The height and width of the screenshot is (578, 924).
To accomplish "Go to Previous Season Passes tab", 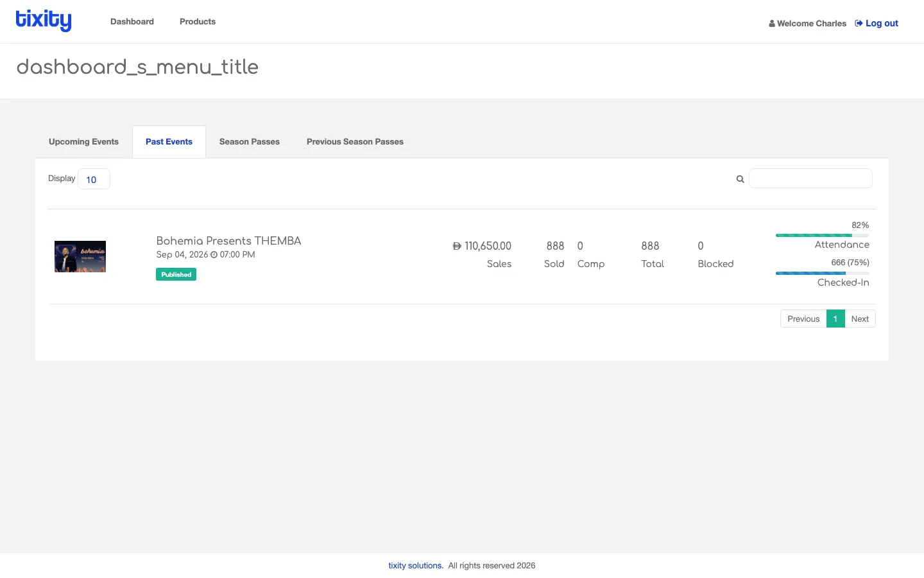I will click(x=355, y=142).
